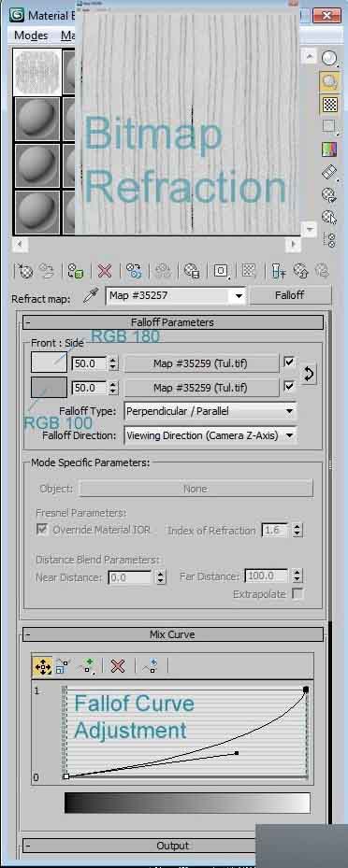The height and width of the screenshot is (868, 348).
Task: Click the sample slots scroll left arrow
Action: tap(20, 244)
